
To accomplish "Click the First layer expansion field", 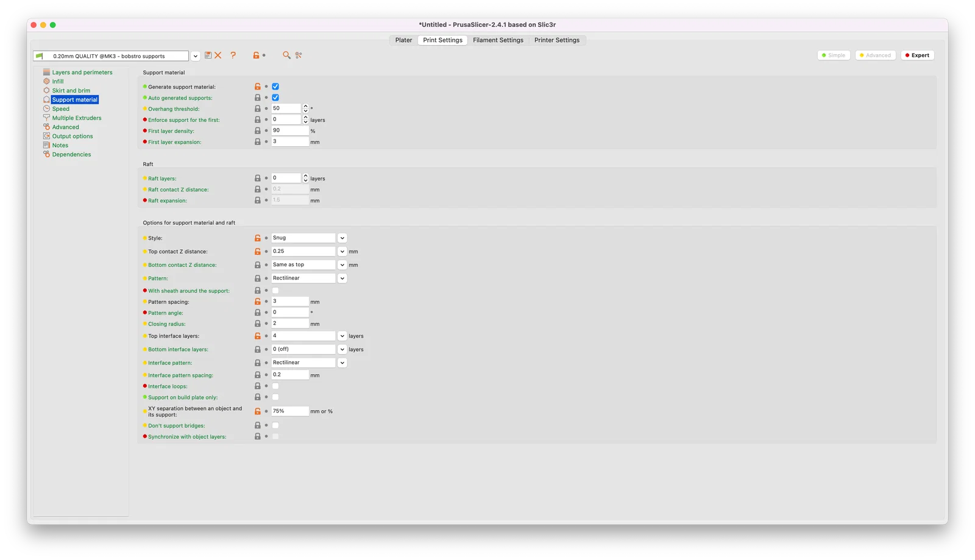I will pyautogui.click(x=290, y=141).
